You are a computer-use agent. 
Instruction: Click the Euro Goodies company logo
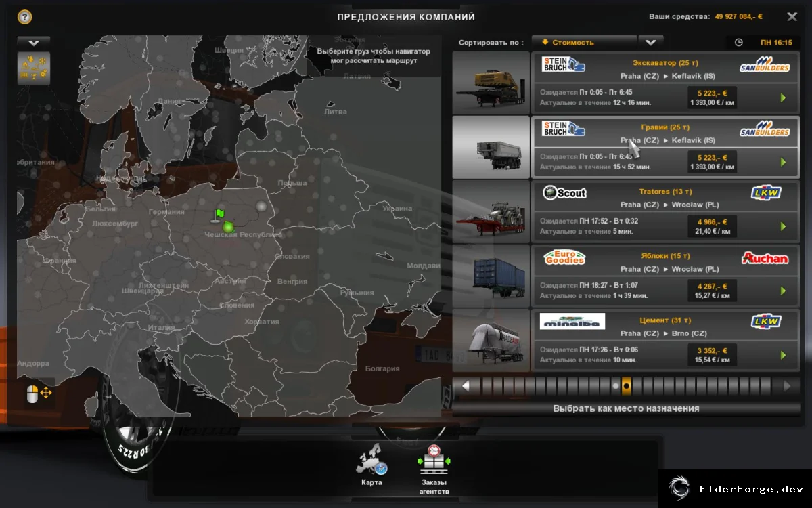pyautogui.click(x=564, y=257)
